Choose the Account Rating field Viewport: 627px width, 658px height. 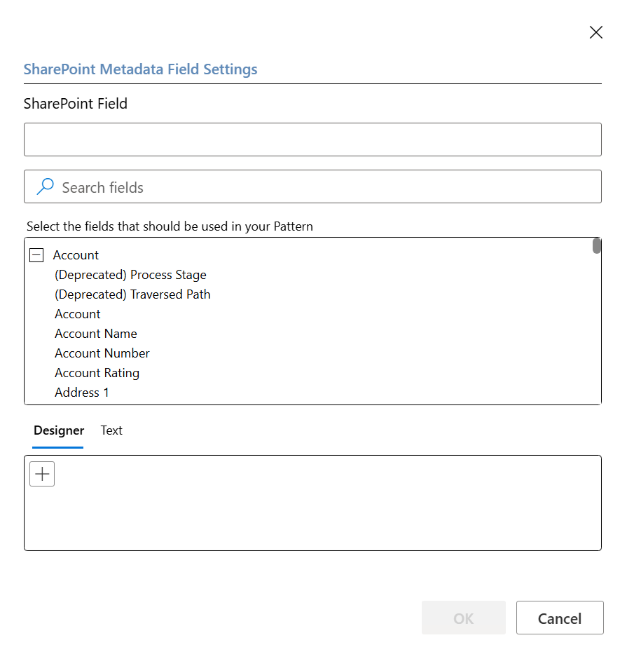point(97,373)
